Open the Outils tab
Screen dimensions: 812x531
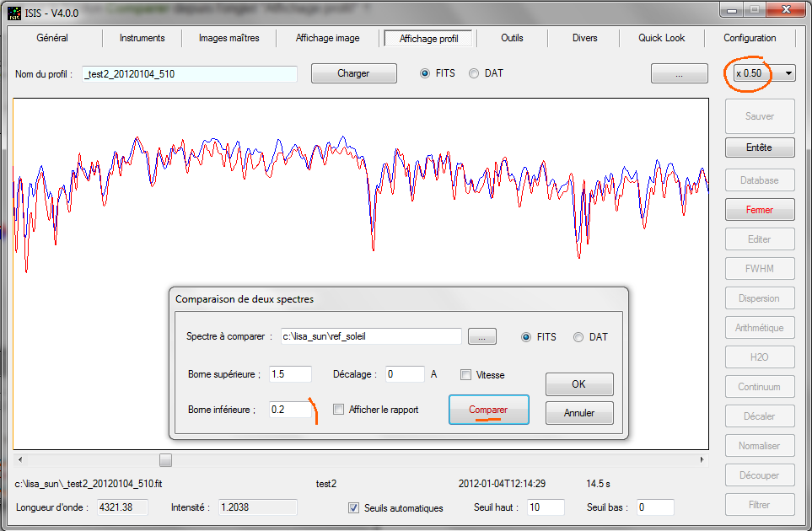(x=512, y=38)
